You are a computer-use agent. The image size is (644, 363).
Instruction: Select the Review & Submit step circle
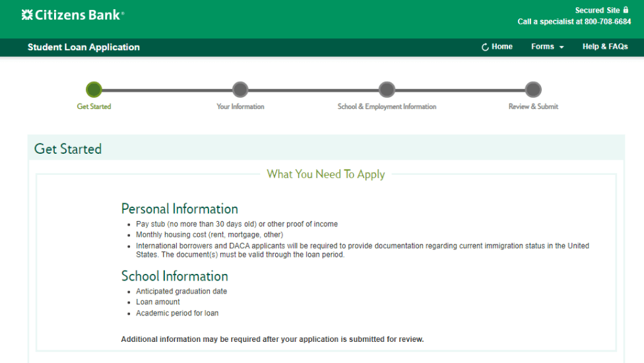(533, 90)
